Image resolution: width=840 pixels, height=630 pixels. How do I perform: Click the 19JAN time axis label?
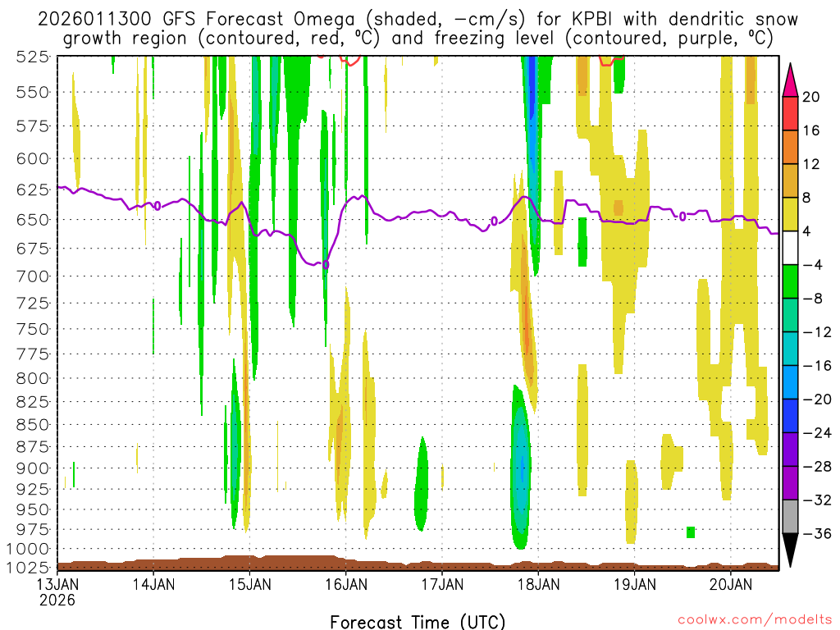635,584
